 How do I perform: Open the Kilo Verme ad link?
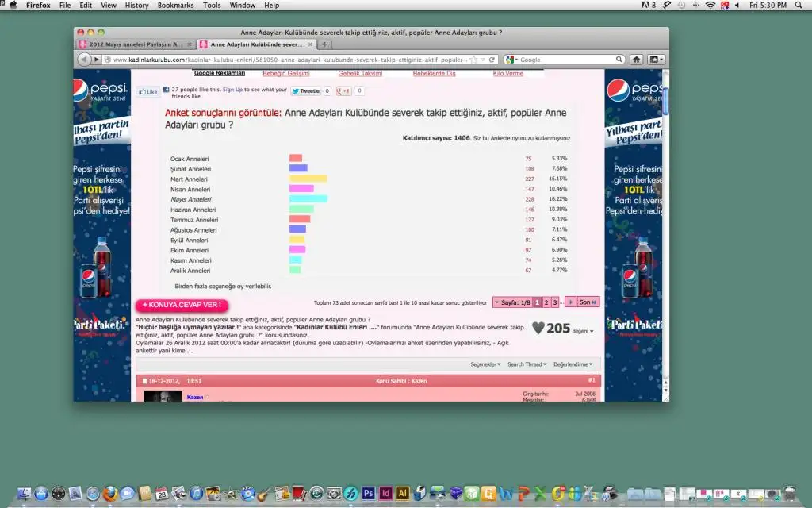click(x=508, y=74)
